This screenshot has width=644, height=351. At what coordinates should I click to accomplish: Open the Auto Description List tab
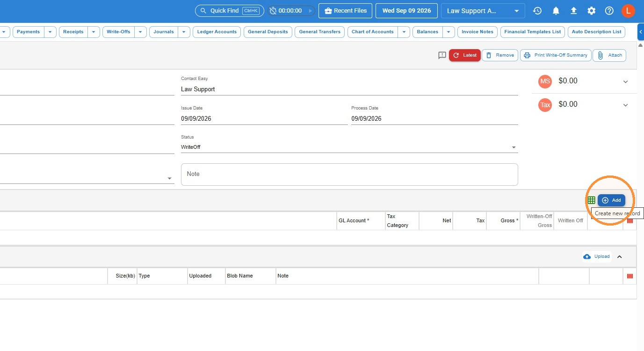point(597,32)
